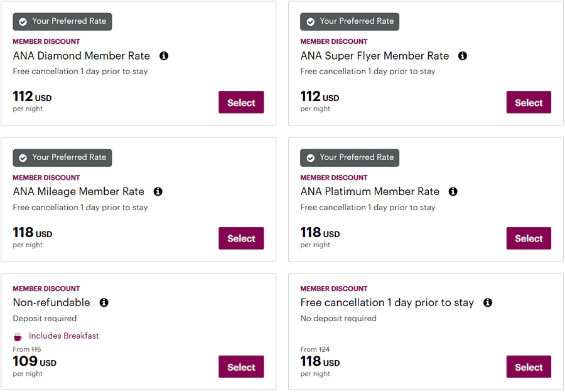Click the Your Preferred Rate badge on Platinum card

(349, 157)
